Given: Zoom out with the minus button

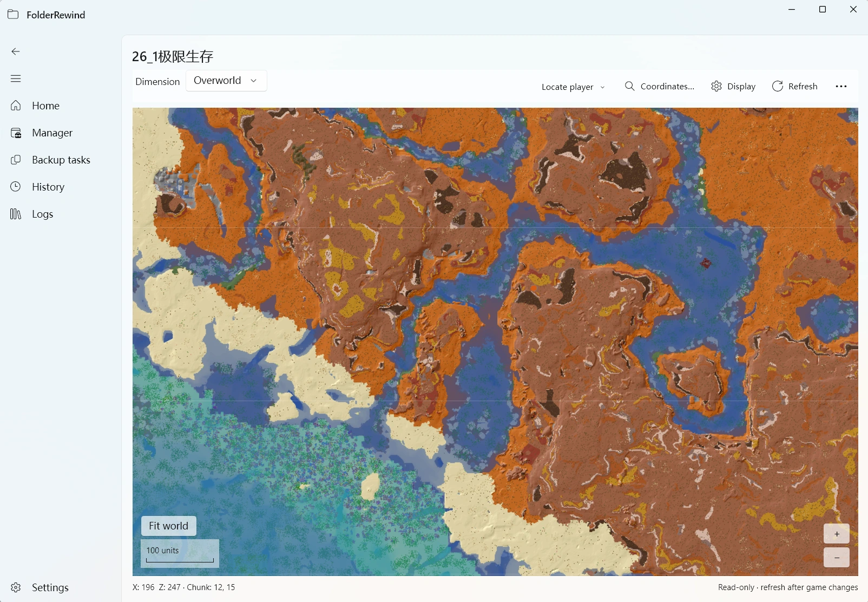Looking at the screenshot, I should point(837,558).
